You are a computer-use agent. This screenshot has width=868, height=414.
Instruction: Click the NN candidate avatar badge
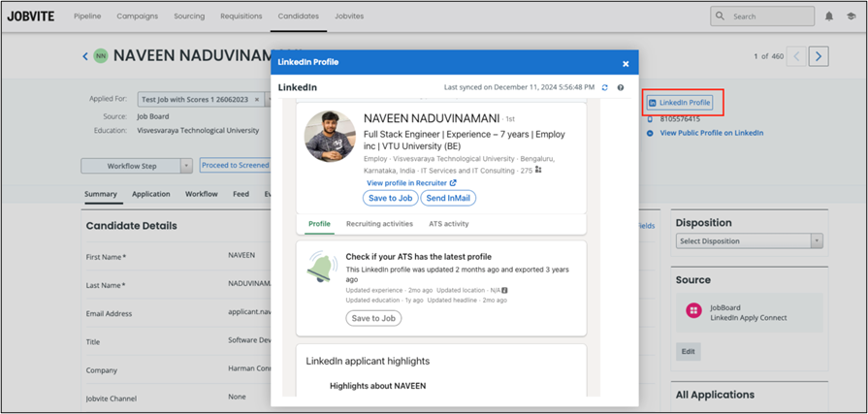tap(100, 56)
